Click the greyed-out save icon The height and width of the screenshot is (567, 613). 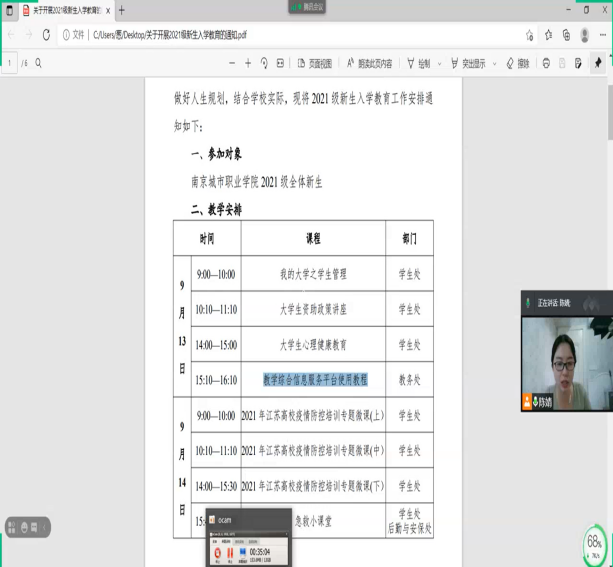pyautogui.click(x=562, y=63)
